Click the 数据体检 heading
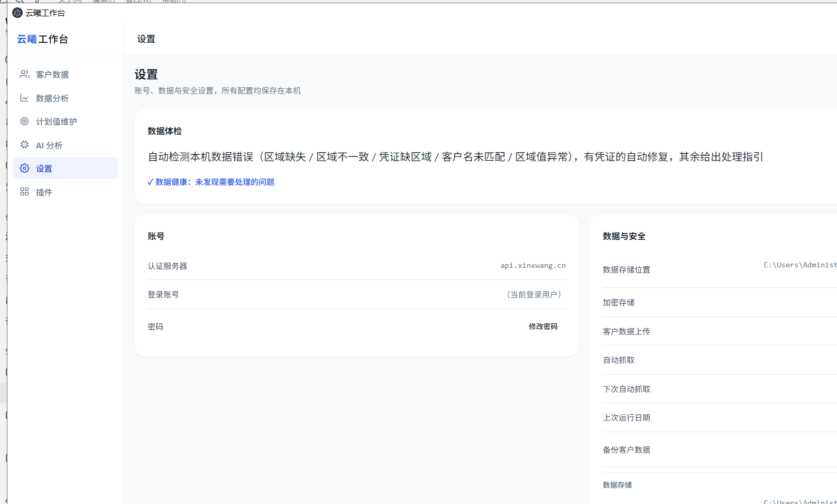 coord(164,131)
